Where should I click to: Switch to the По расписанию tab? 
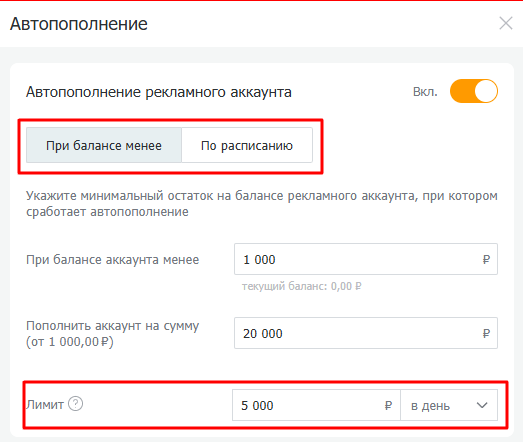pos(247,145)
